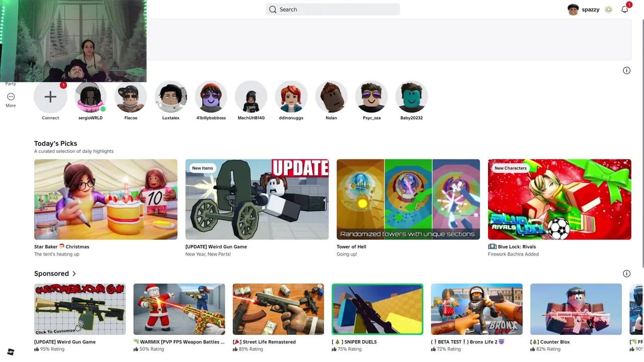644x362 pixels.
Task: Open Weird Gun Game pick with UPDATE banner
Action: [257, 199]
